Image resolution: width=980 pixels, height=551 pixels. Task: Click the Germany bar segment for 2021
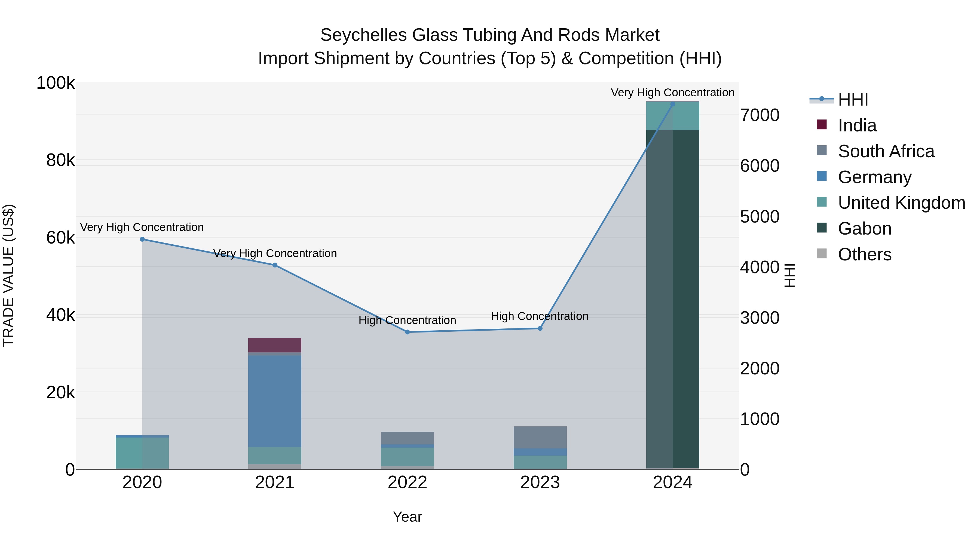click(275, 401)
